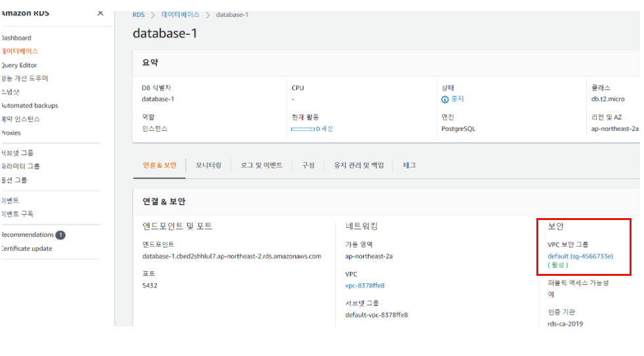
Task: Click the rds-ca-2019 certificate authority value
Action: click(x=565, y=324)
